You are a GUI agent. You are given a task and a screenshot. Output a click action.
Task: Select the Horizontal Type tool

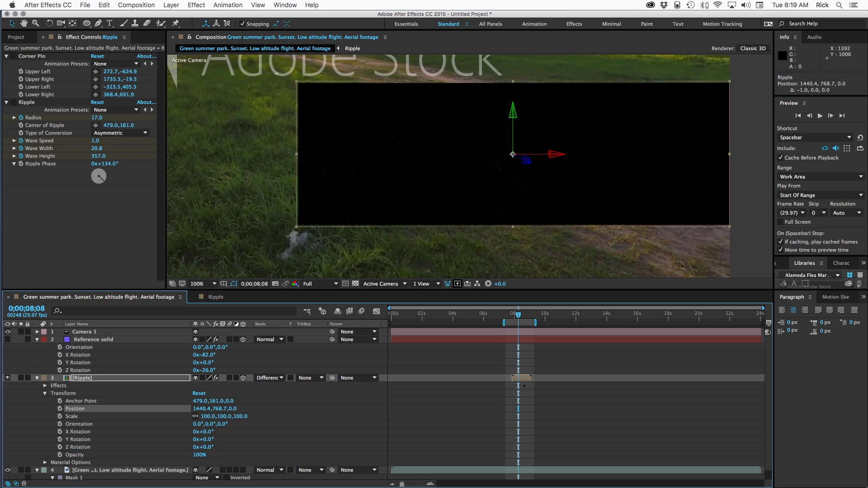tap(109, 23)
